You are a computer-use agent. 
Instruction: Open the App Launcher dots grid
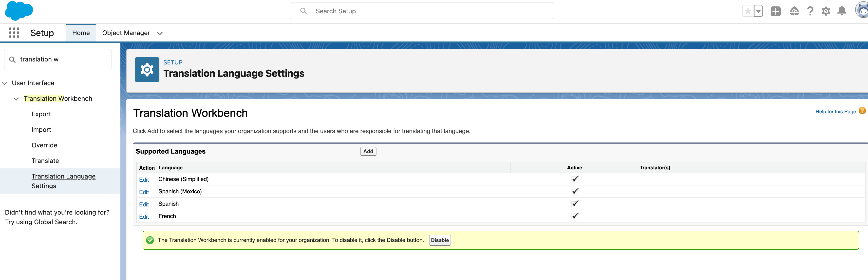[14, 33]
